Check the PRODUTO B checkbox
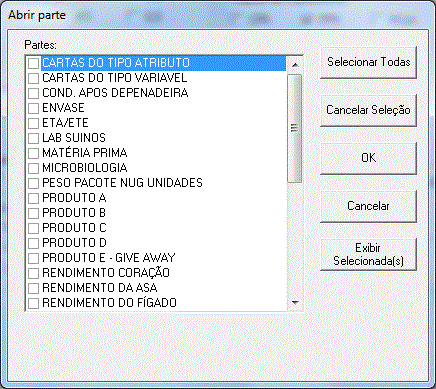Viewport: 436px width, 389px height. click(33, 213)
